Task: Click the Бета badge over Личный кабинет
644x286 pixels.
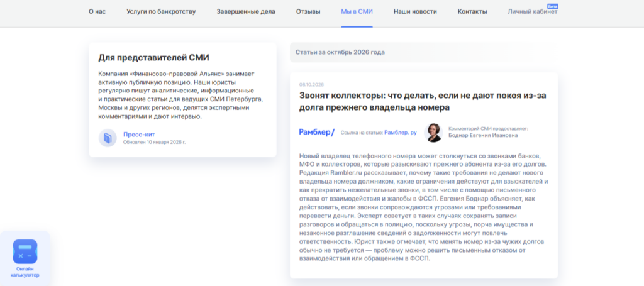Action: pos(553,6)
